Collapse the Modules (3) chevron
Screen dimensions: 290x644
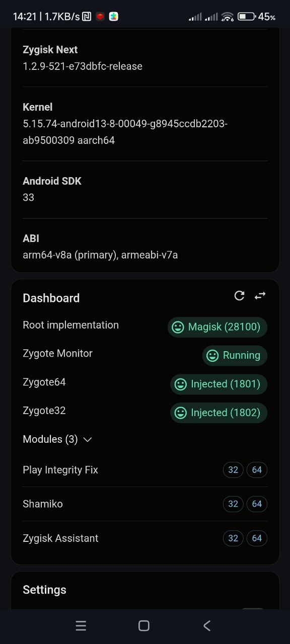(x=87, y=440)
